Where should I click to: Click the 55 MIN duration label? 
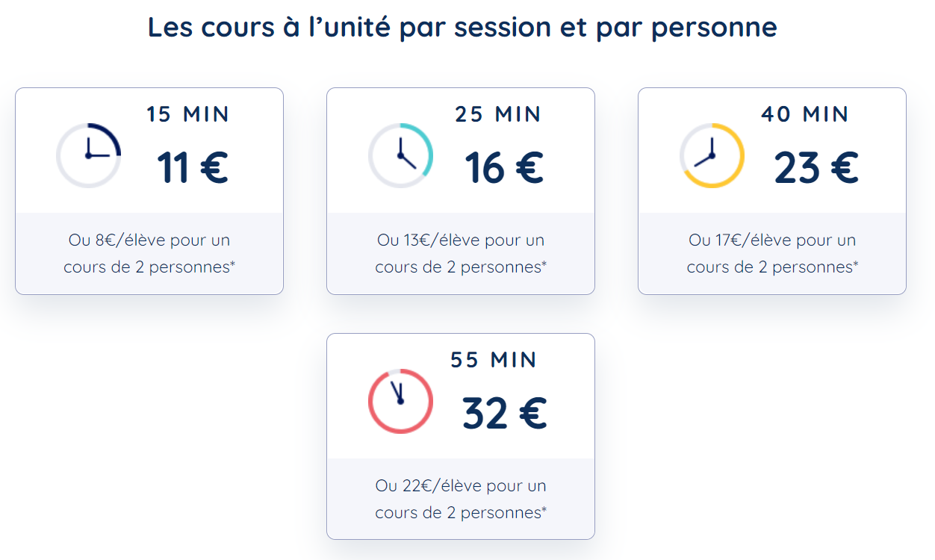pyautogui.click(x=494, y=360)
